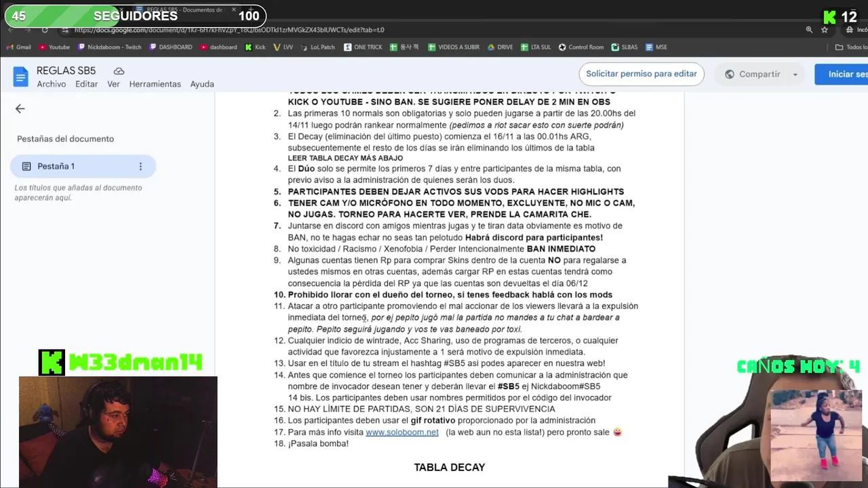
Task: Open the Gmail bookmark
Action: pos(19,47)
